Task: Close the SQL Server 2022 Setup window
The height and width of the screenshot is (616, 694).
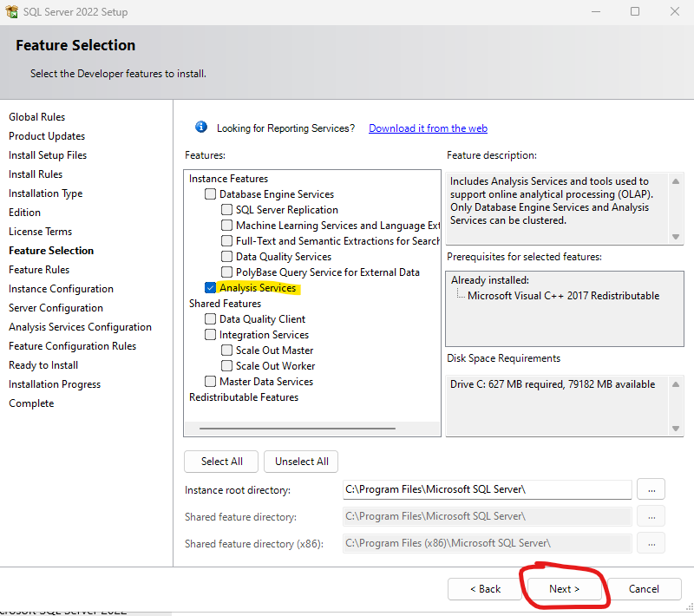Action: (x=675, y=11)
